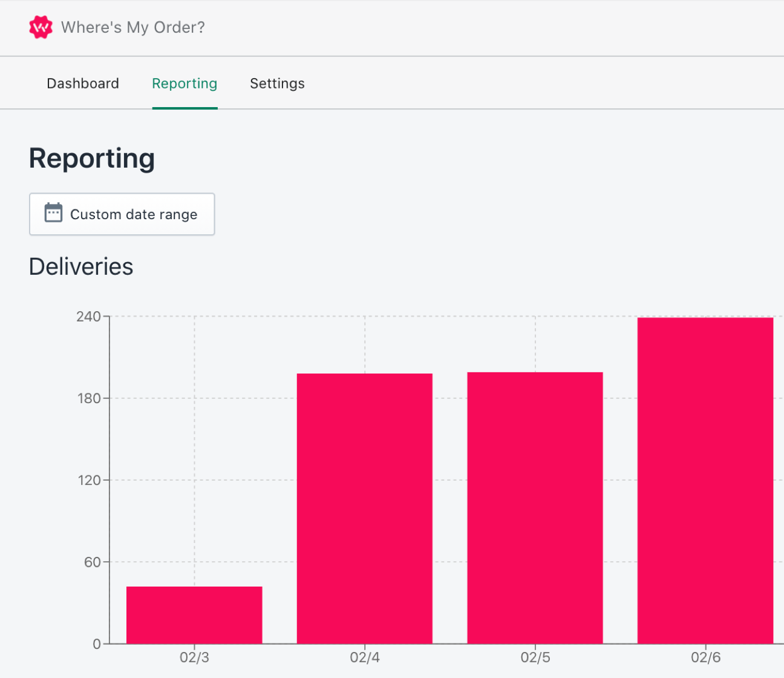Click the 02/3 x-axis date label
This screenshot has width=784, height=678.
coord(194,657)
